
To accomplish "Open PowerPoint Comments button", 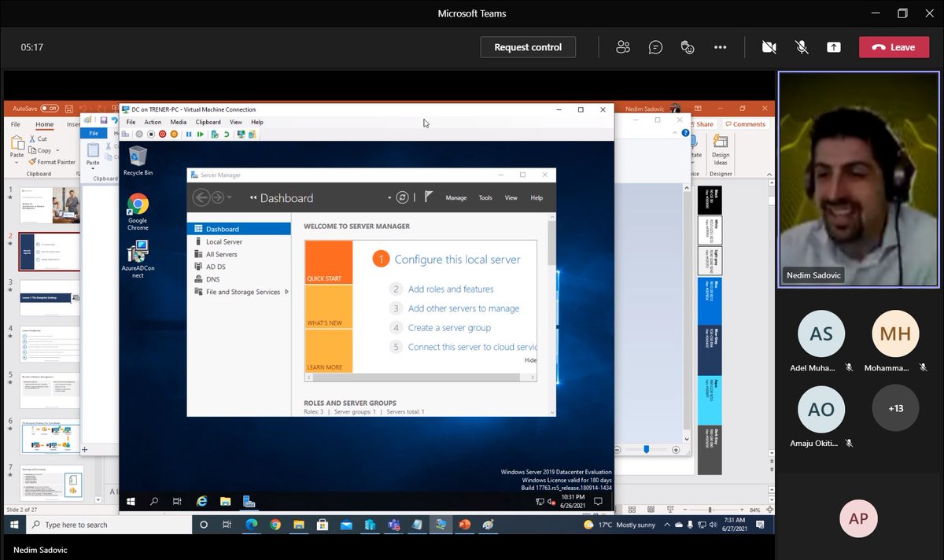I will tap(745, 124).
